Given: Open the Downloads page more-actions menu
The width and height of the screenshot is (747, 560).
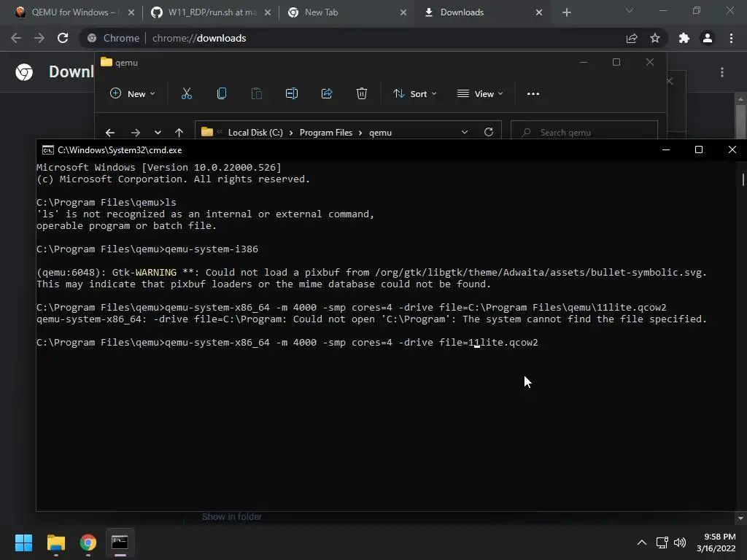Looking at the screenshot, I should [x=722, y=72].
